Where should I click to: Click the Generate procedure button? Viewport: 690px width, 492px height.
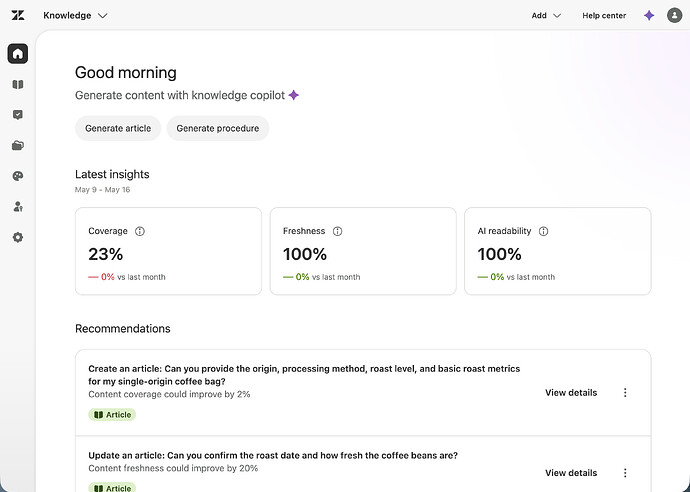point(218,129)
